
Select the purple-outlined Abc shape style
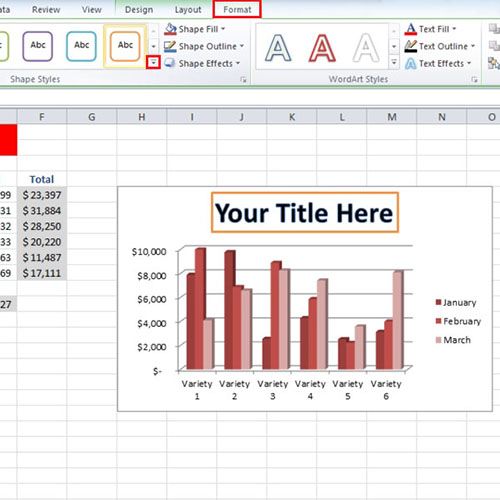(38, 46)
